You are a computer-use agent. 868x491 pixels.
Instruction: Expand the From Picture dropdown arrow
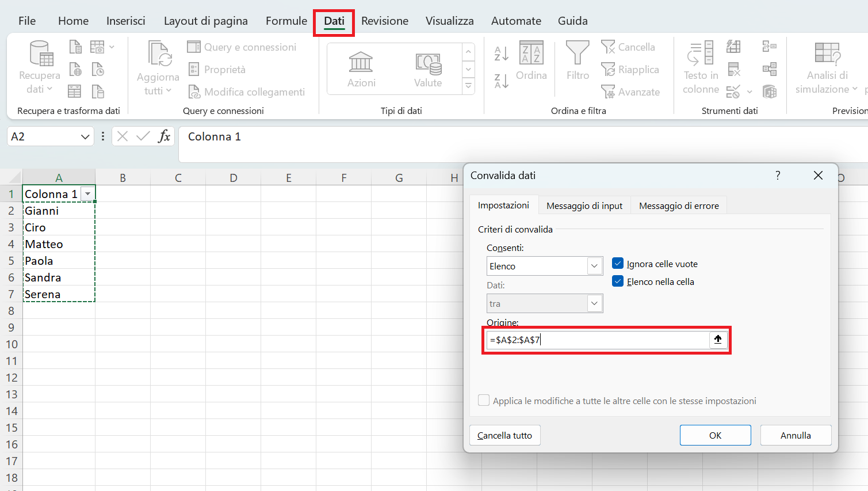[x=112, y=47]
